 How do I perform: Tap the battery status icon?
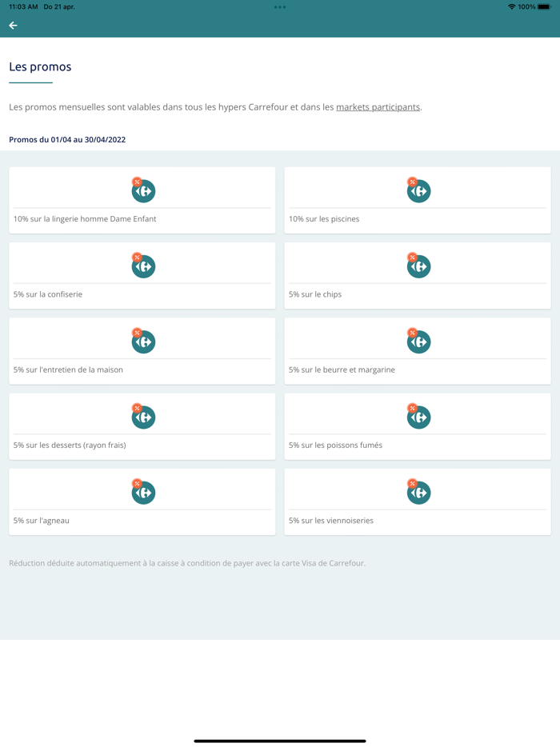point(544,6)
